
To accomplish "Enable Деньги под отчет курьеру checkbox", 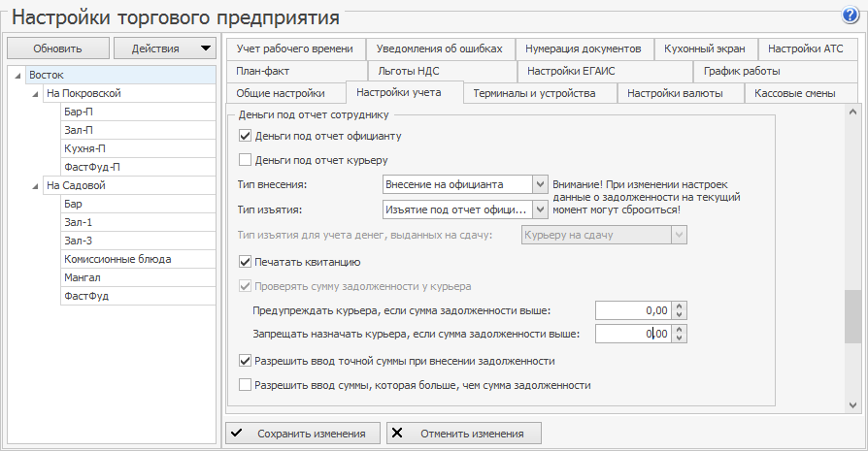I will (x=245, y=160).
